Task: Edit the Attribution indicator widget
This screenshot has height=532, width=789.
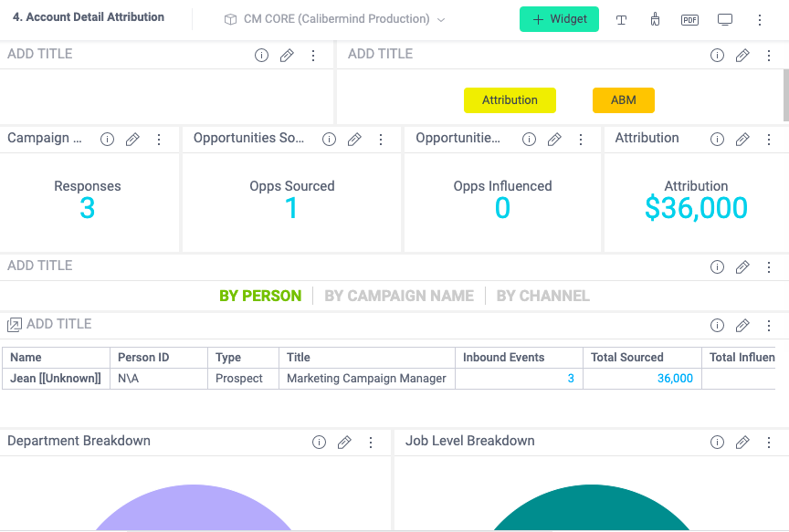Action: pos(742,140)
